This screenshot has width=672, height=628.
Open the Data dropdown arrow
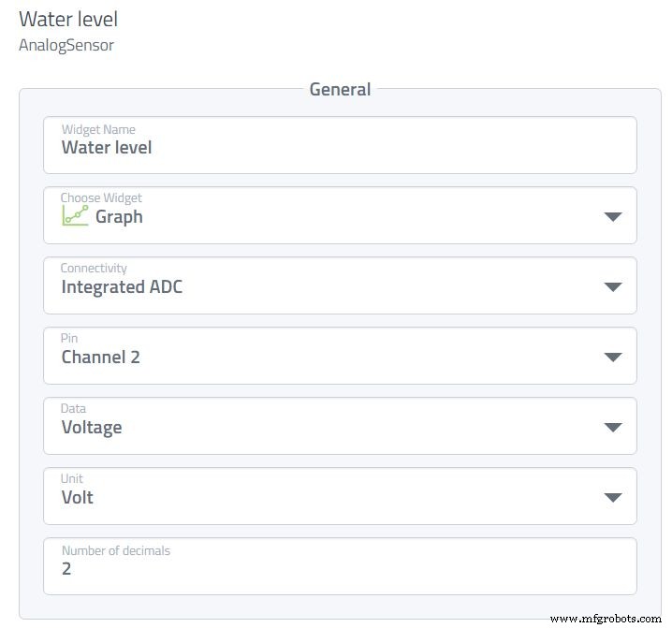(x=613, y=427)
